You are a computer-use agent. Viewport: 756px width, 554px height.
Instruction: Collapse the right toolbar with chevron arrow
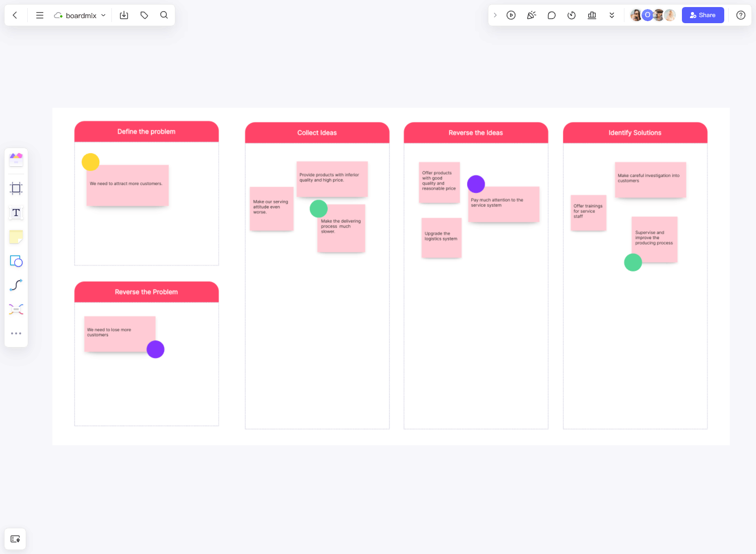pyautogui.click(x=495, y=15)
